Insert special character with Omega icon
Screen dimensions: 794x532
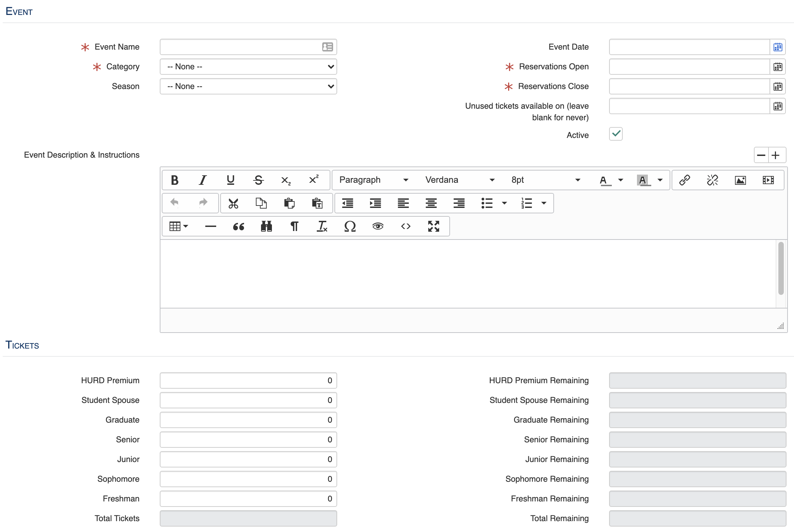point(350,226)
